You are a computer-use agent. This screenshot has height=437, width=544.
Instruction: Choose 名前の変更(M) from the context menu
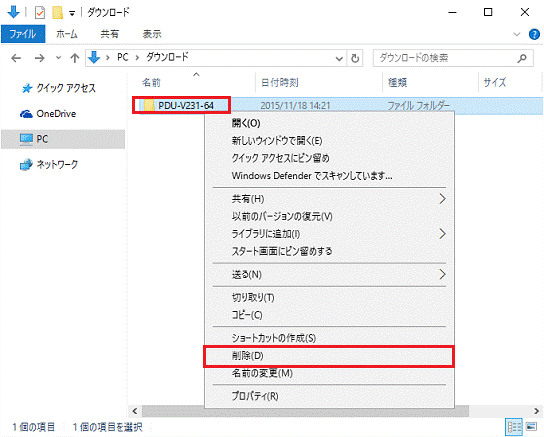click(x=329, y=373)
